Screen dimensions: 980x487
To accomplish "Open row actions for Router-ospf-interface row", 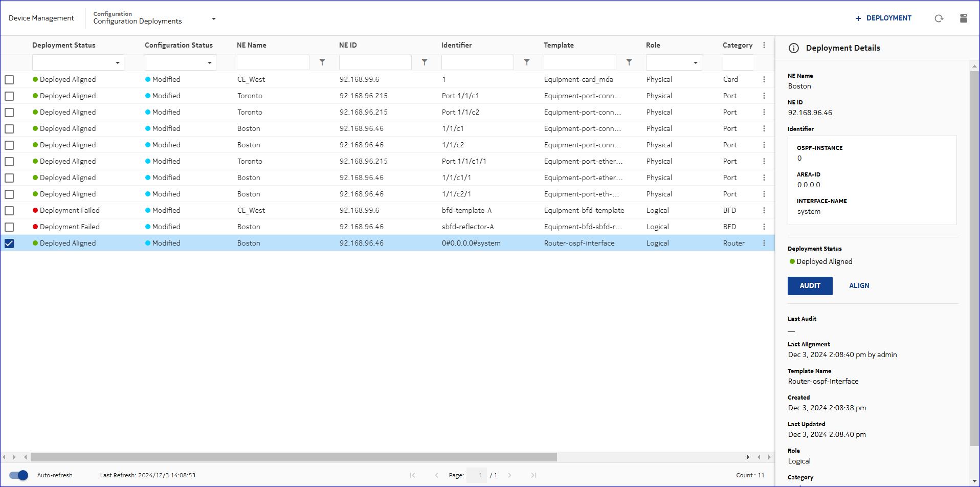I will click(764, 243).
